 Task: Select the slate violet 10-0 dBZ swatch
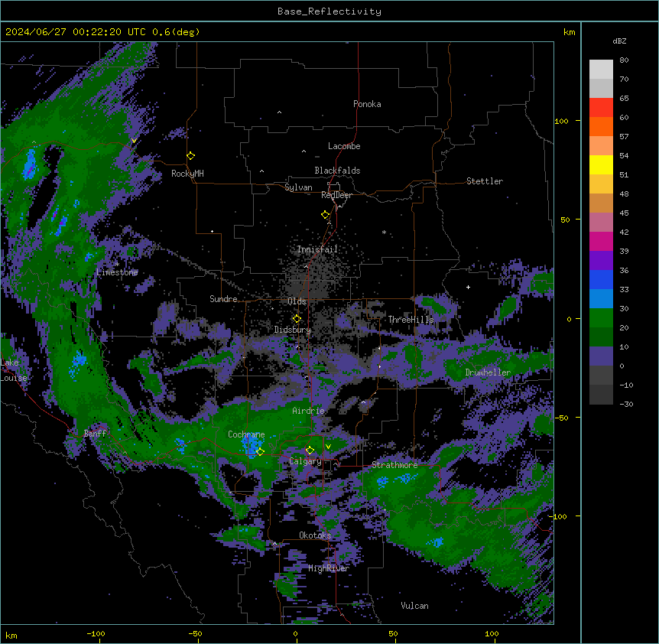click(601, 356)
